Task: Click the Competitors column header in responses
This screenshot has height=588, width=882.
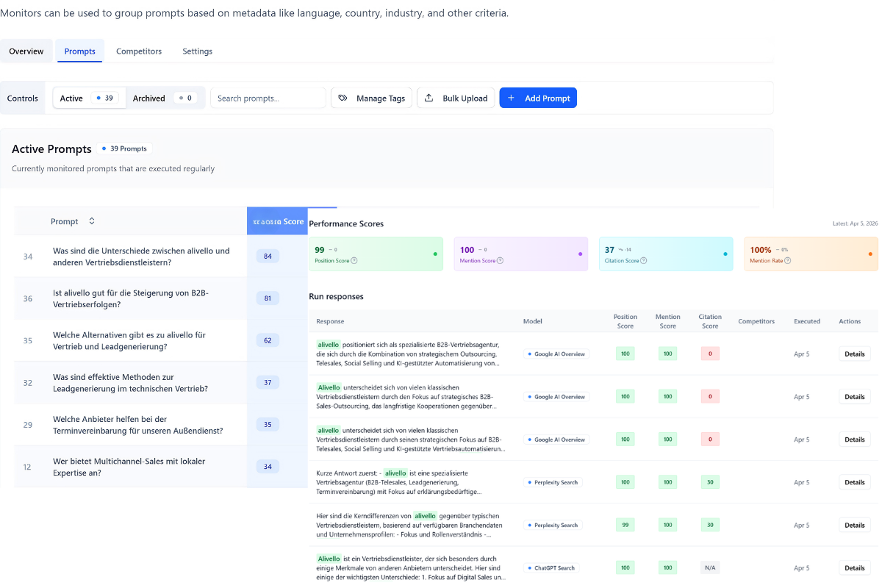Action: coord(756,321)
